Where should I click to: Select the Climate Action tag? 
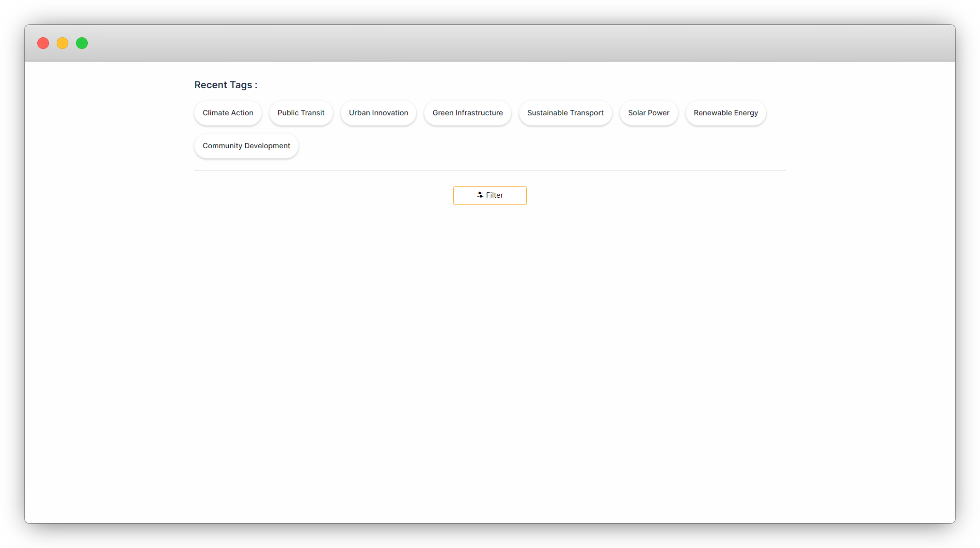point(228,113)
